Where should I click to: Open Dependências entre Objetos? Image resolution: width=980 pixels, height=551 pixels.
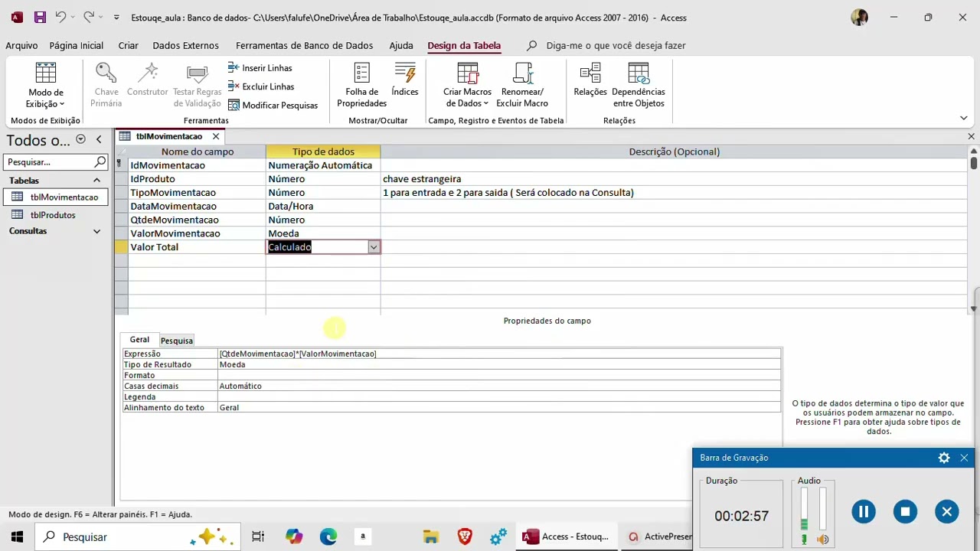pos(639,85)
